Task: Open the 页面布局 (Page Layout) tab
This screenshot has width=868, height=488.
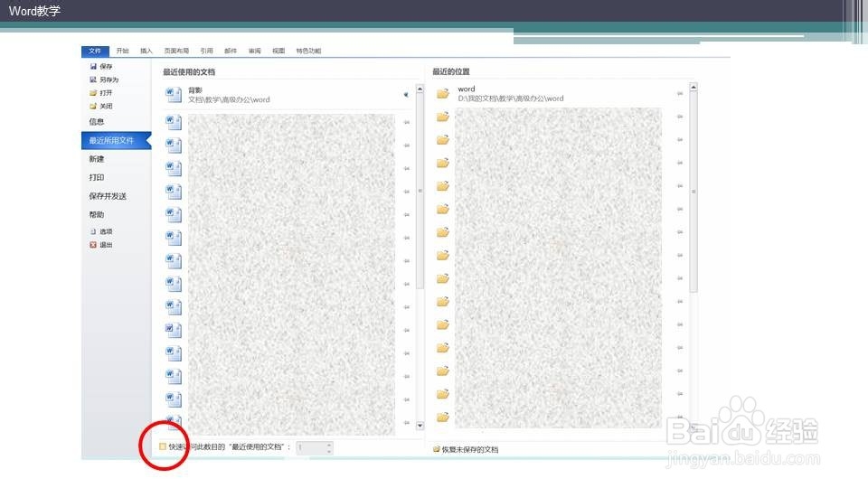Action: point(176,51)
